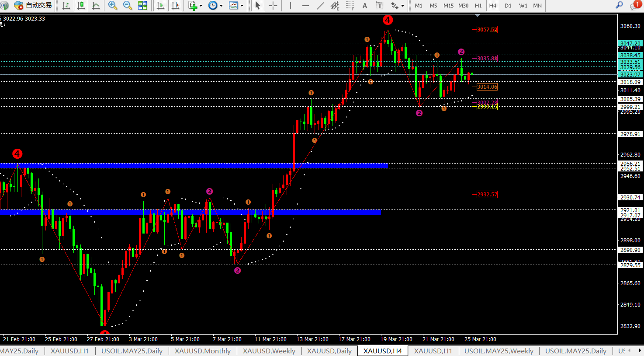
Task: Switch timeframe to MN
Action: coord(537,6)
